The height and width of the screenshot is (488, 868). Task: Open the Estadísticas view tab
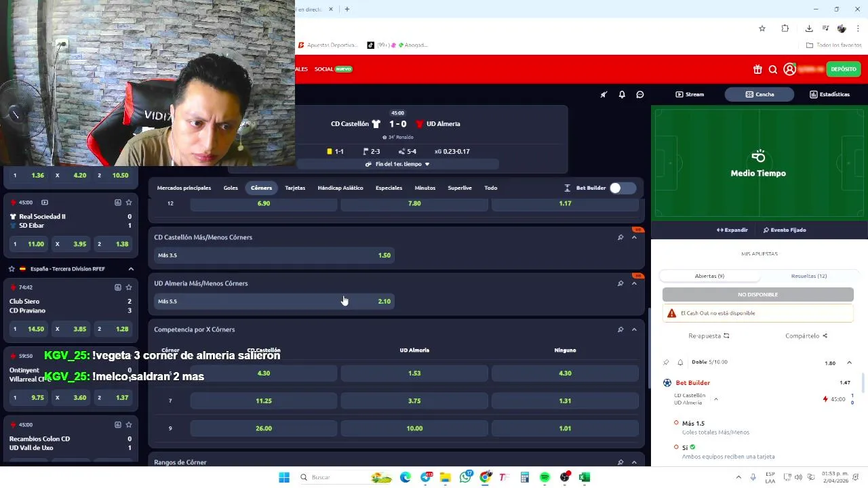coord(829,94)
